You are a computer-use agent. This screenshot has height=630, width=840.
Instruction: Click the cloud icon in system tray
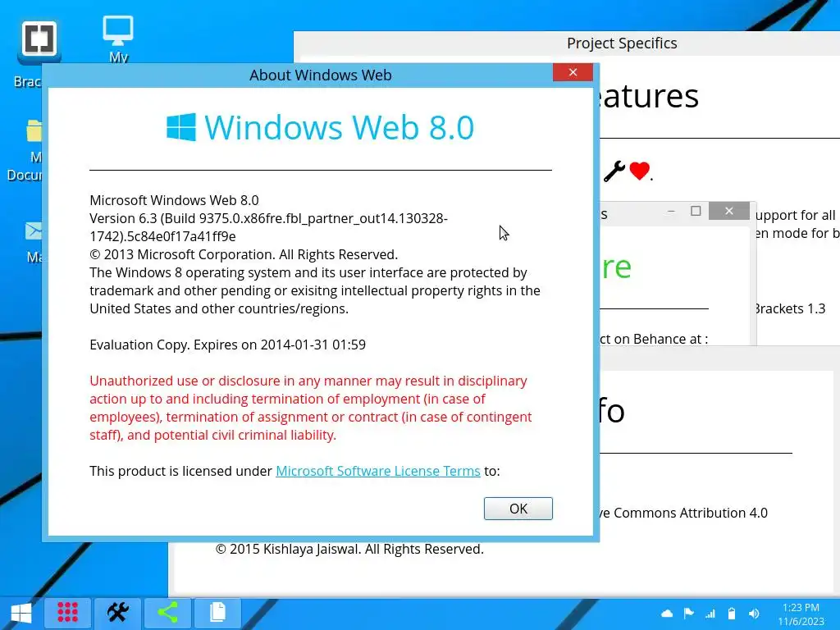[667, 614]
